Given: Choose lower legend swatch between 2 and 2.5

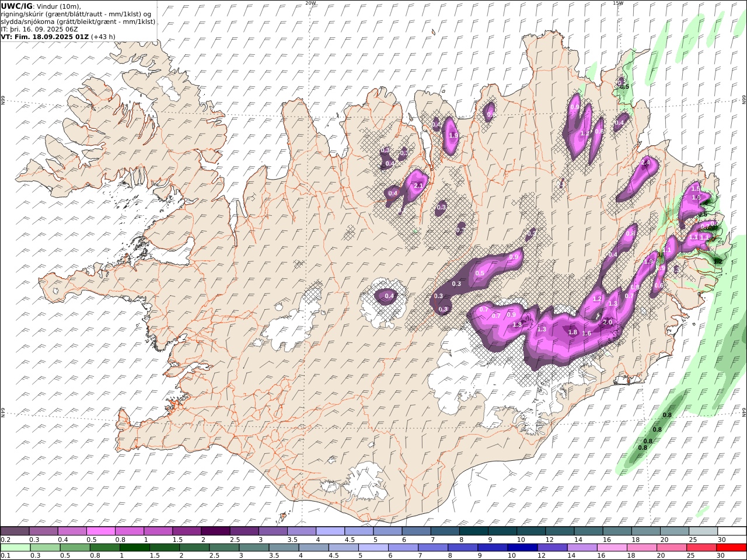Looking at the screenshot, I should (194, 548).
